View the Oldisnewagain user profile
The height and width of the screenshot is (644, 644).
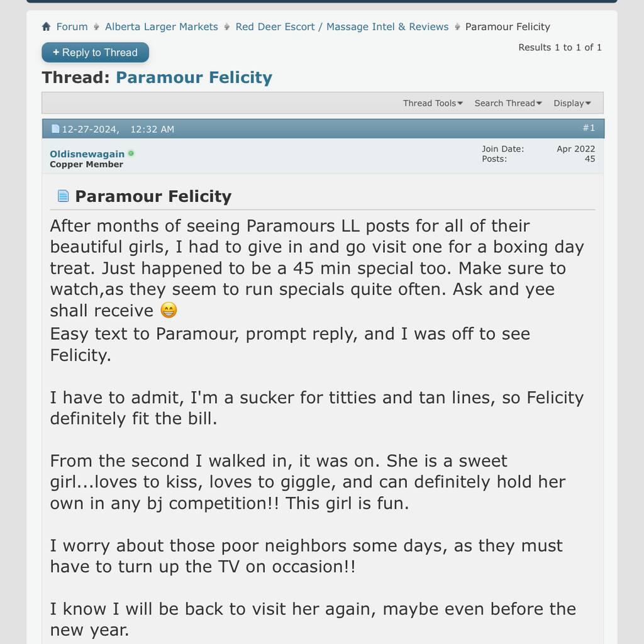87,154
